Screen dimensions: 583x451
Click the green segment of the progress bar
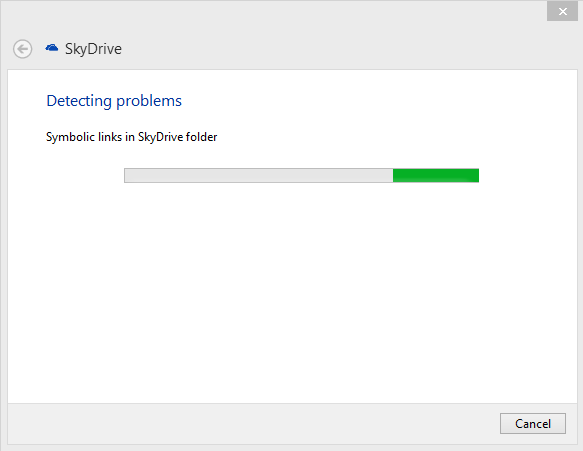click(436, 175)
